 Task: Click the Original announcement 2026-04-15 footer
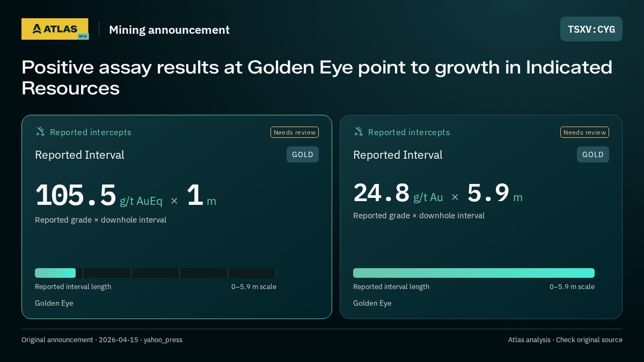coord(102,340)
